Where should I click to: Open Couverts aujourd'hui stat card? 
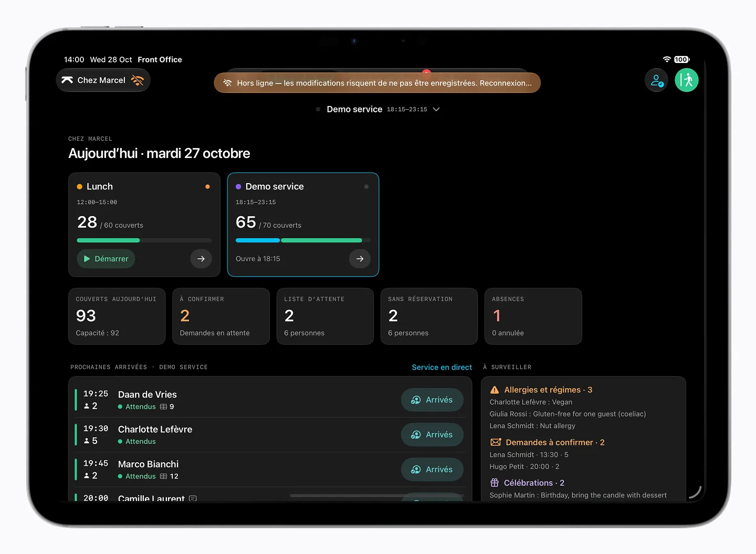click(x=117, y=316)
